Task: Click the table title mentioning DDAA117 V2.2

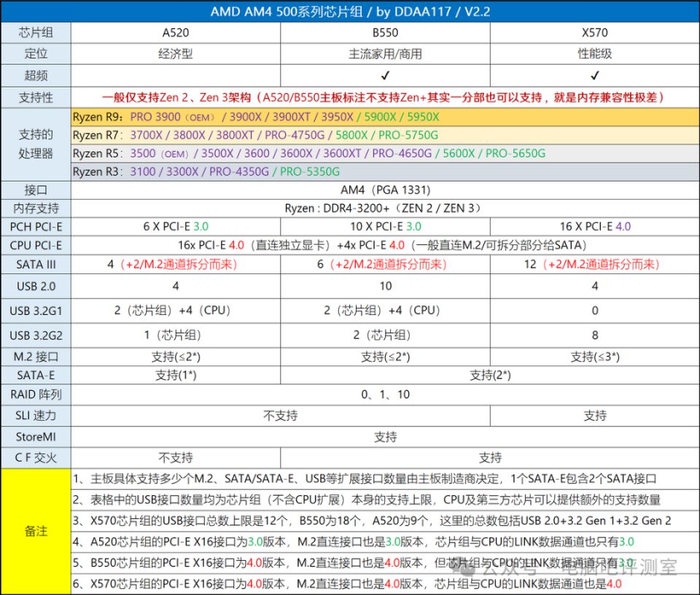Action: coord(350,11)
